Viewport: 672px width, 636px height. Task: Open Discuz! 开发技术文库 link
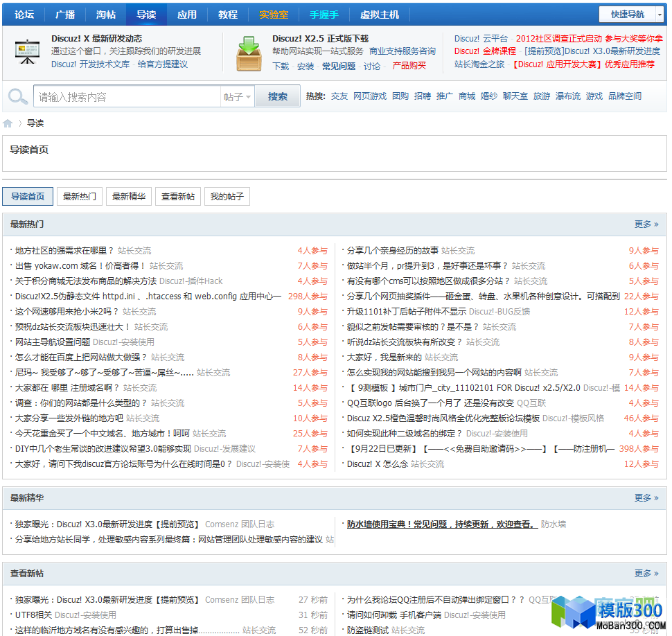pos(91,64)
